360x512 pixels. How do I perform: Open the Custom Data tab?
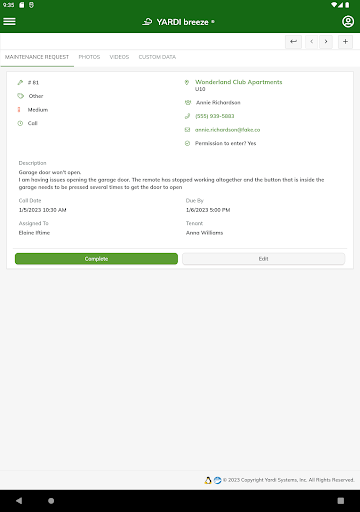point(157,57)
